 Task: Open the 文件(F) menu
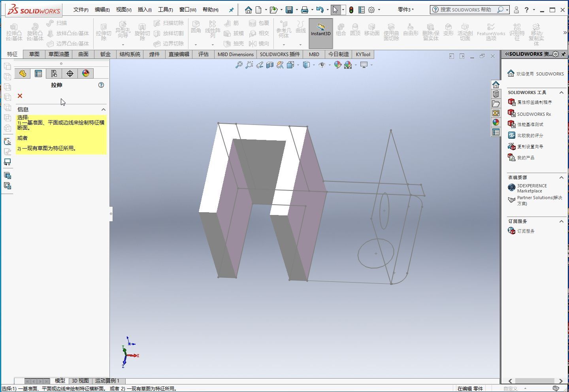click(81, 9)
